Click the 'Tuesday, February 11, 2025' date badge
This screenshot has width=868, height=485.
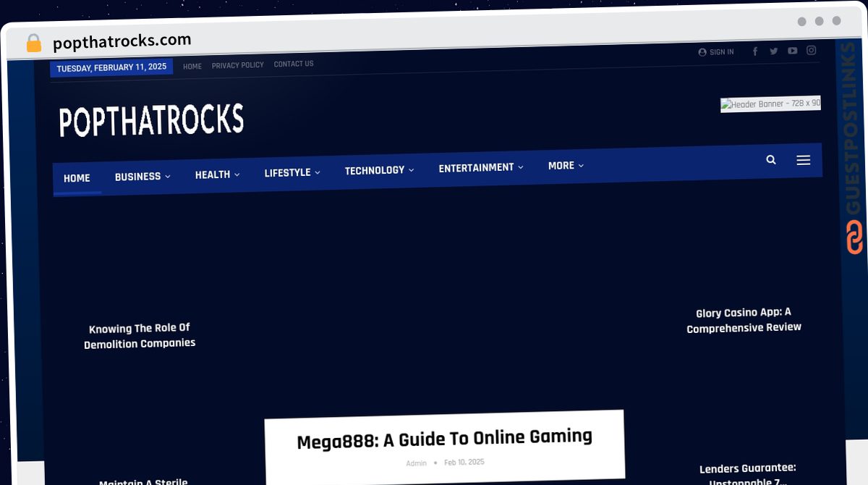(x=111, y=67)
